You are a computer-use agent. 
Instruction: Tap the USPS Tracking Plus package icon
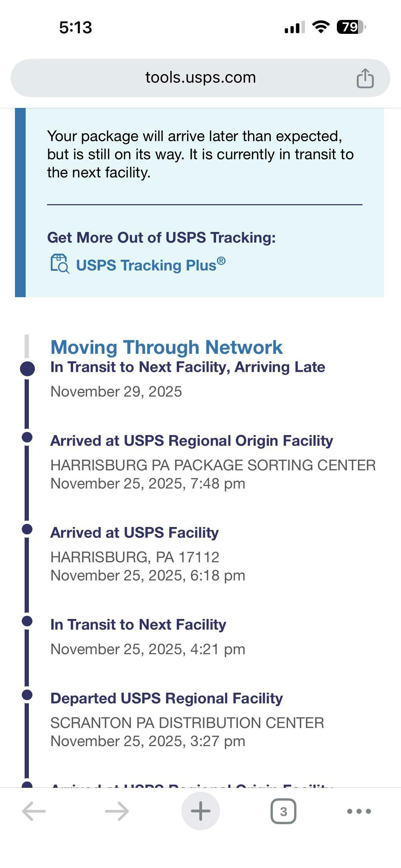tap(60, 264)
